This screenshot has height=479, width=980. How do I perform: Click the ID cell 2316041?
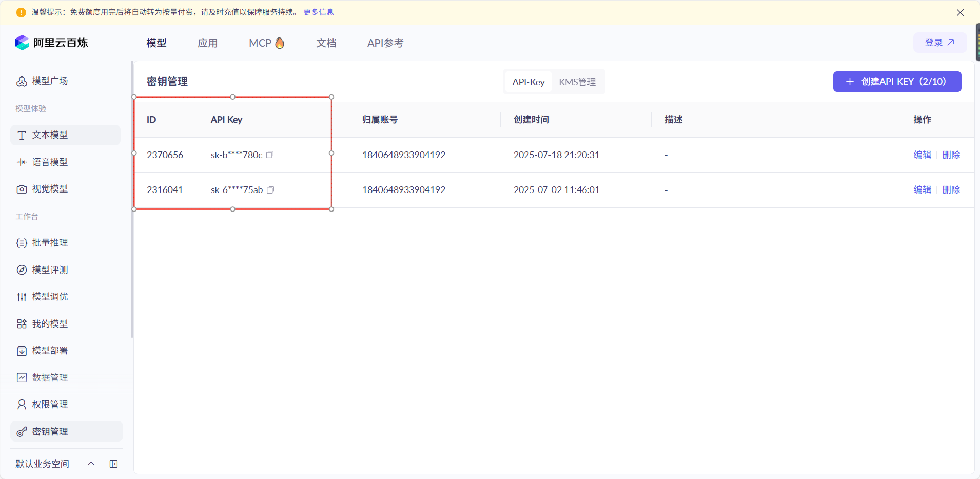165,190
